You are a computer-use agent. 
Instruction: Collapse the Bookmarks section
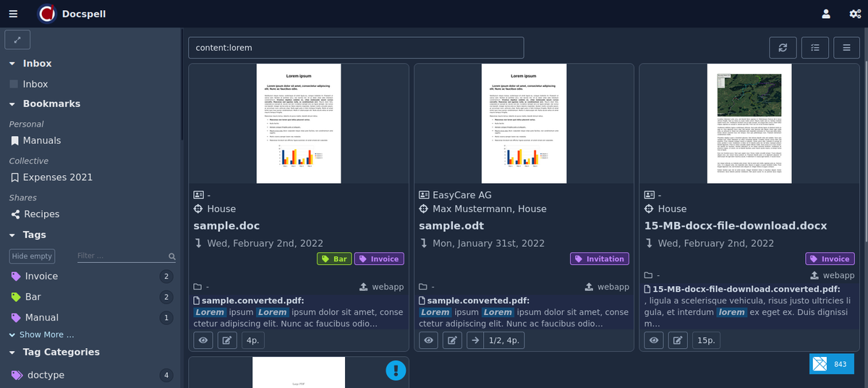point(13,104)
